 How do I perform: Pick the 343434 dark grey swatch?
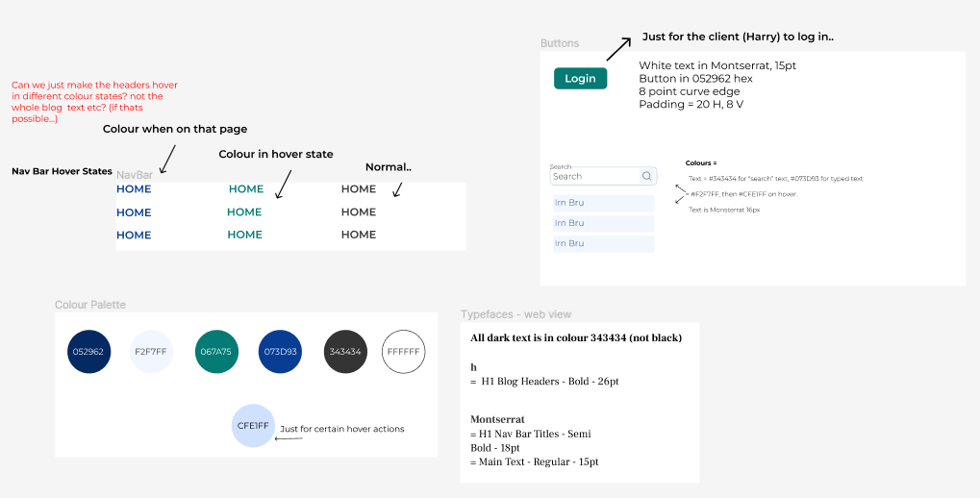coord(345,352)
